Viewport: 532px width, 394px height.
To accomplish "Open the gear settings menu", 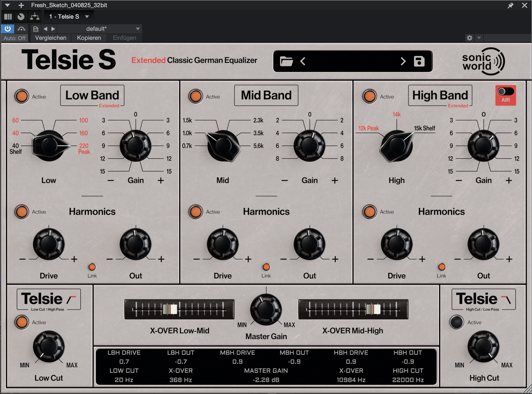I will point(469,38).
